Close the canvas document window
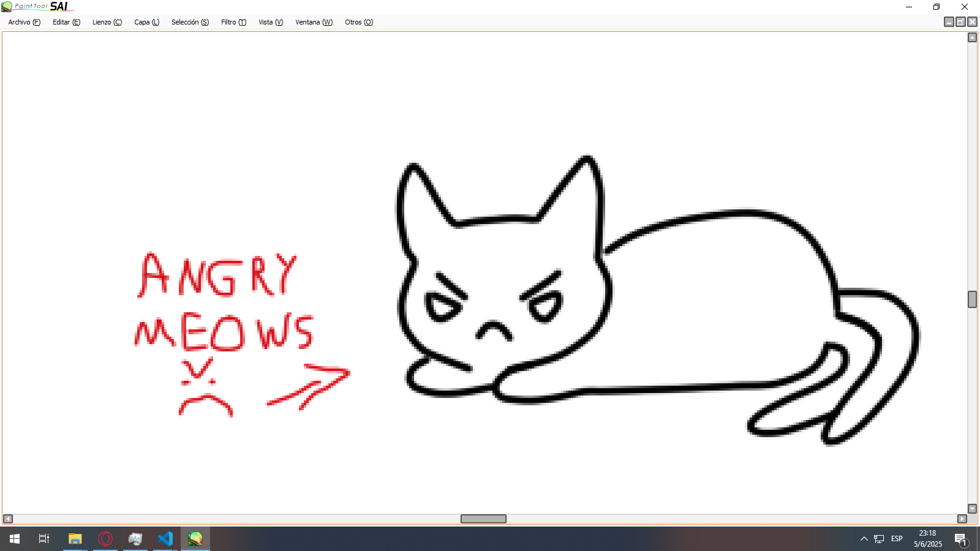Image resolution: width=980 pixels, height=551 pixels. pyautogui.click(x=972, y=22)
